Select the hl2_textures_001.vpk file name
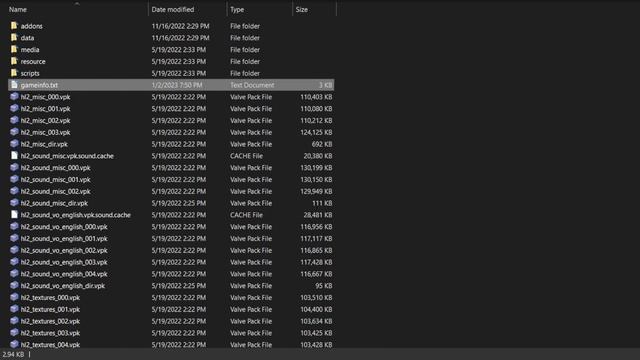The width and height of the screenshot is (640, 360). tap(50, 310)
